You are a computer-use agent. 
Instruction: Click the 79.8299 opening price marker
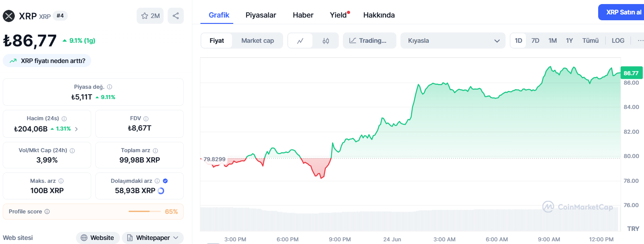213,159
